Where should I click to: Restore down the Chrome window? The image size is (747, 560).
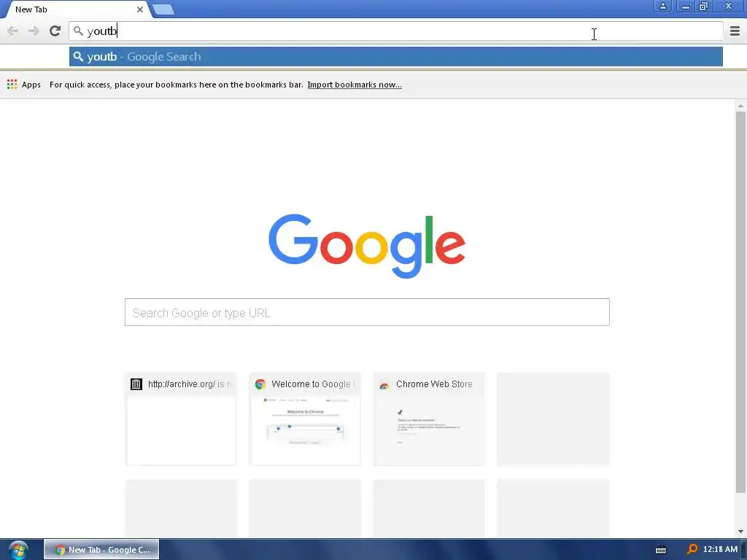(x=703, y=6)
